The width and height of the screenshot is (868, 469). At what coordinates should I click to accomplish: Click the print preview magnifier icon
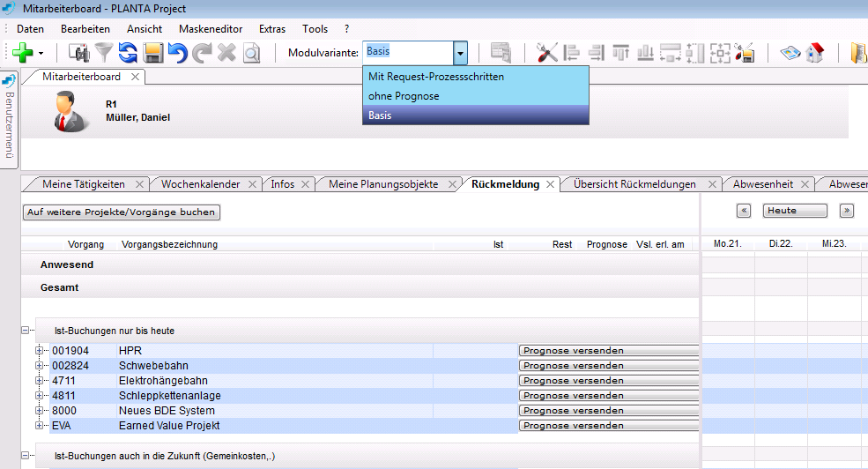click(x=252, y=53)
